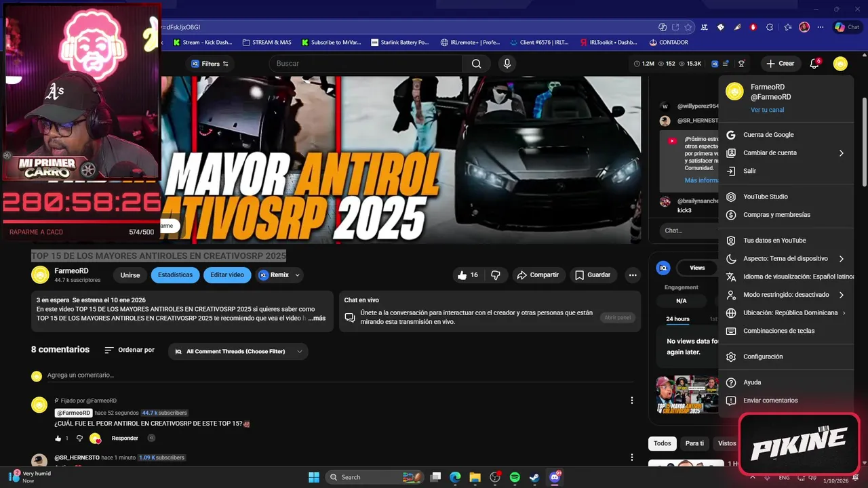868x488 pixels.
Task: Open Steam from the taskbar
Action: (x=534, y=477)
